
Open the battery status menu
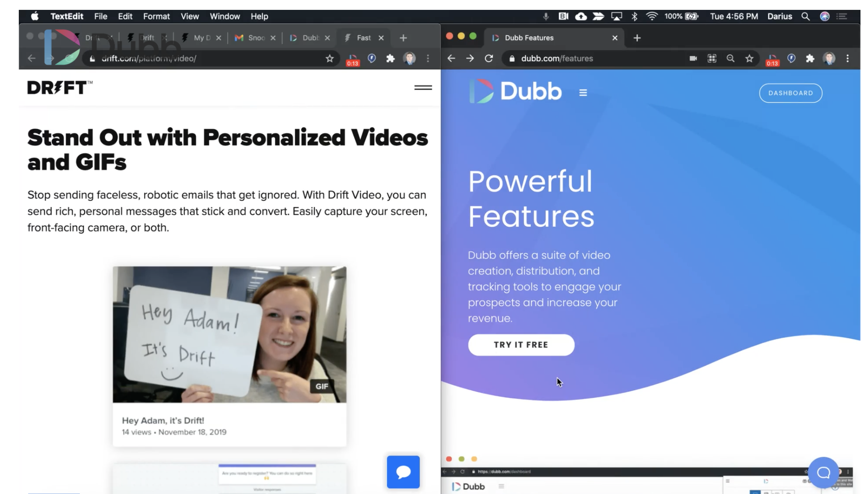pos(681,16)
